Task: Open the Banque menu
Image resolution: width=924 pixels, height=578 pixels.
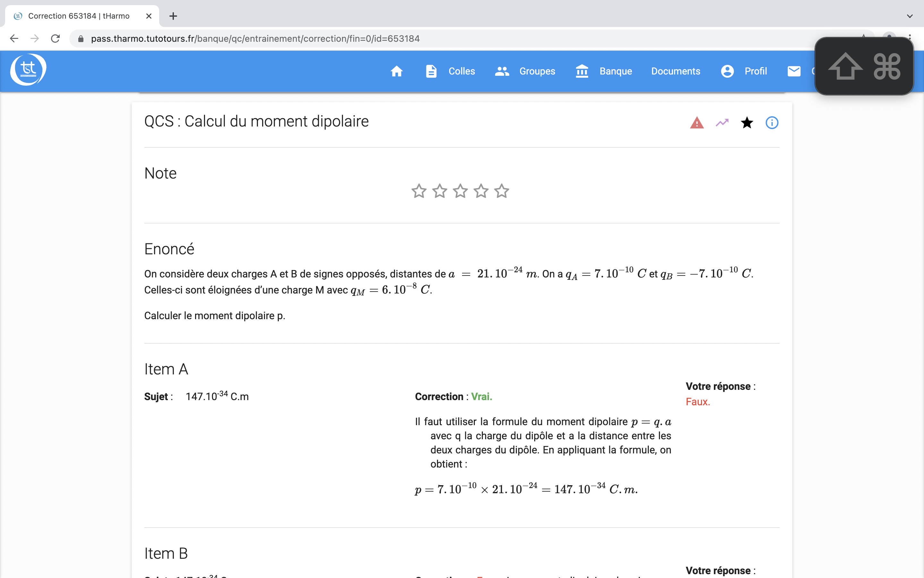Action: 615,71
